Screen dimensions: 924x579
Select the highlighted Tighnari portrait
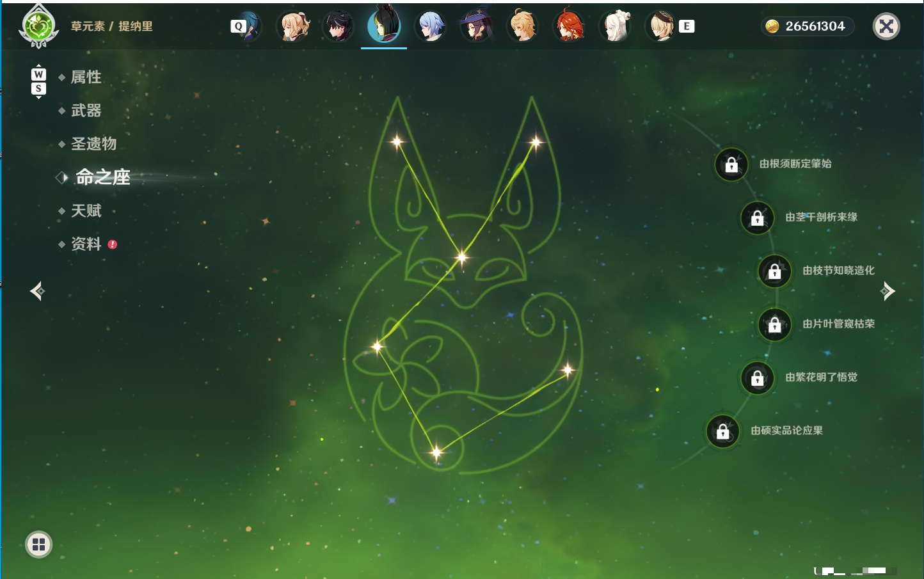(384, 24)
